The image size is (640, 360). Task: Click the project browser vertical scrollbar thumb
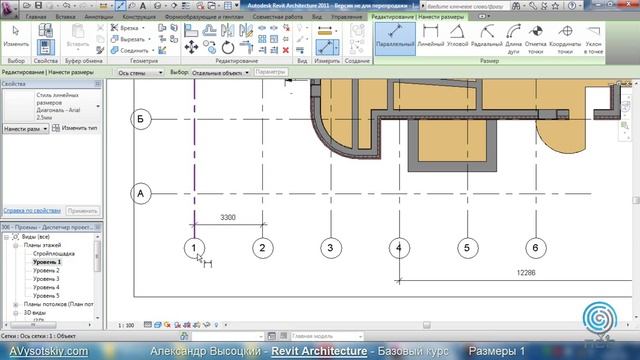pos(97,256)
